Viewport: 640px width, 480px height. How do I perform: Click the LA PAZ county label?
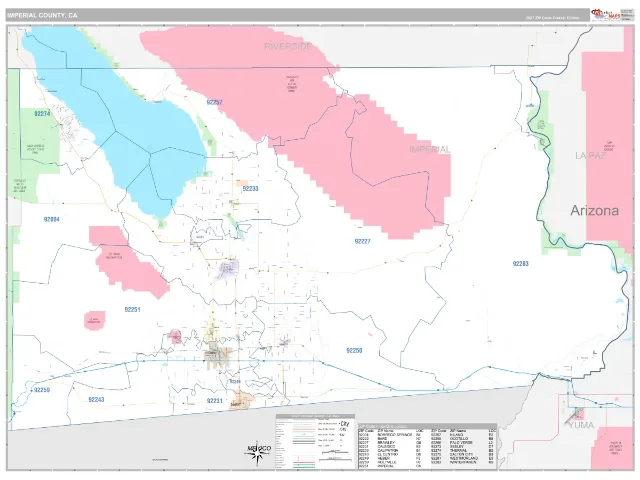pos(590,155)
